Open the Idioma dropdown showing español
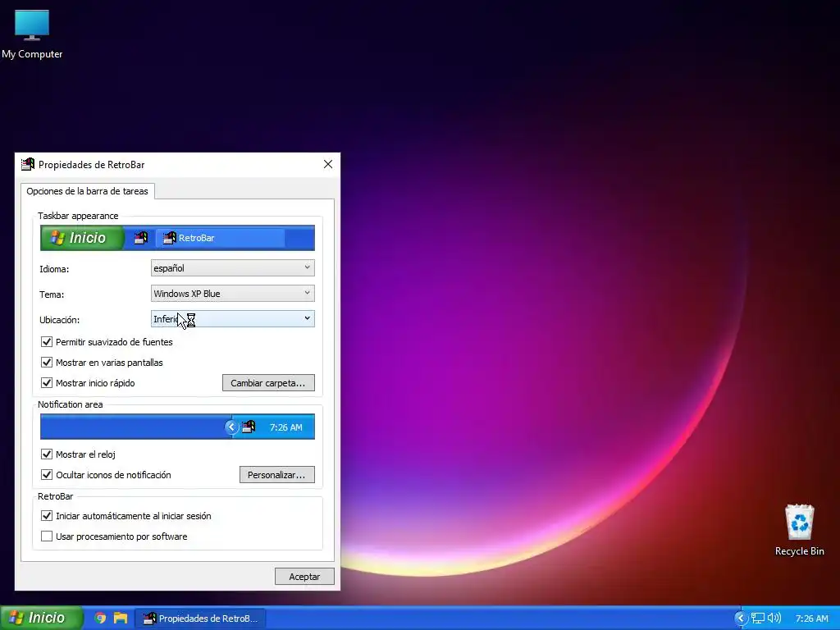The width and height of the screenshot is (840, 630). point(232,268)
